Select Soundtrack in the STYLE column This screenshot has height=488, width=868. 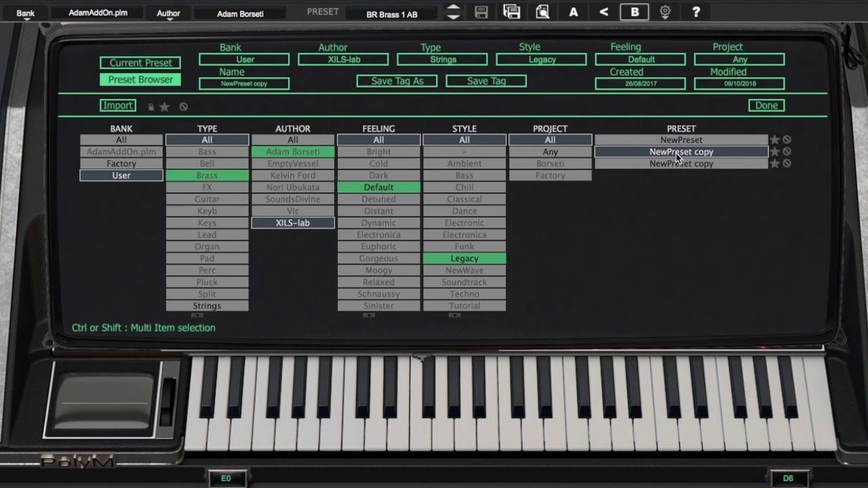tap(465, 282)
